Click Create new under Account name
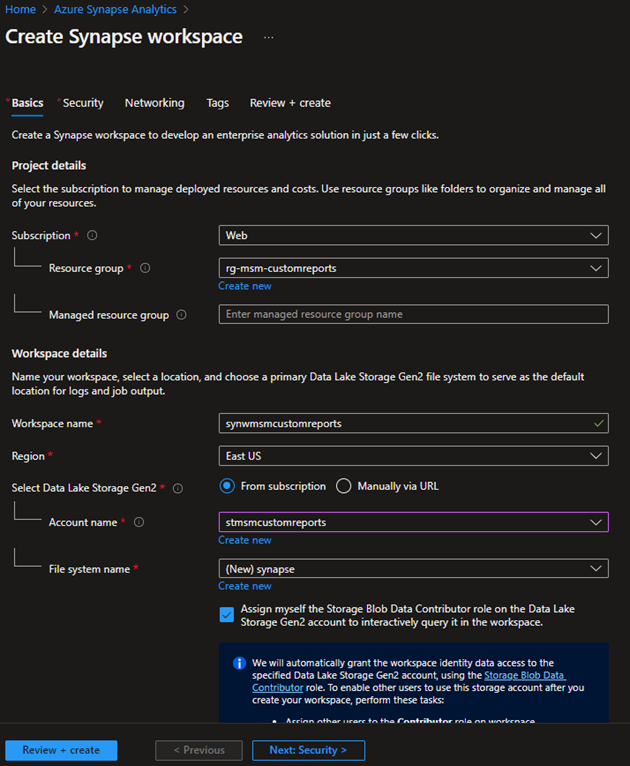The image size is (630, 766). point(245,540)
